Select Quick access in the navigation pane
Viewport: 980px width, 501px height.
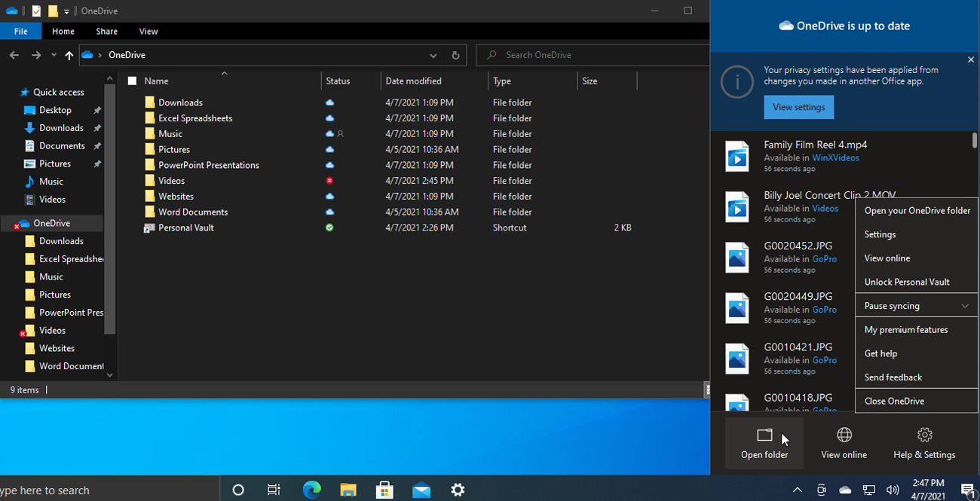point(59,92)
